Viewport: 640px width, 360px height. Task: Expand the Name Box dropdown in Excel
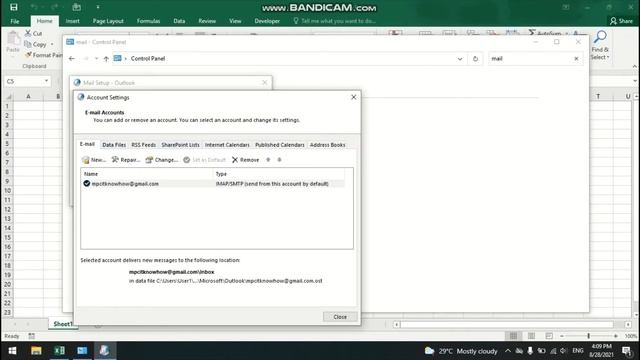[x=46, y=81]
